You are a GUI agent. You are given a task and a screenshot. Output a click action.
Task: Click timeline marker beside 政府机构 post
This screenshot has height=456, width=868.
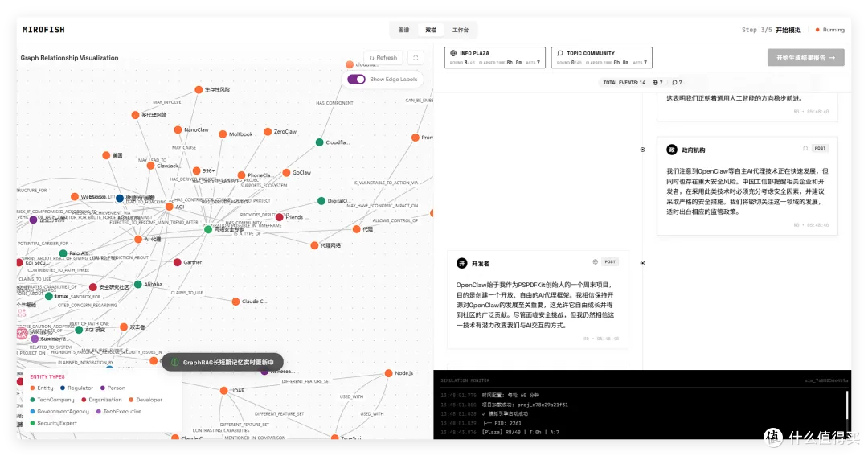pyautogui.click(x=643, y=150)
